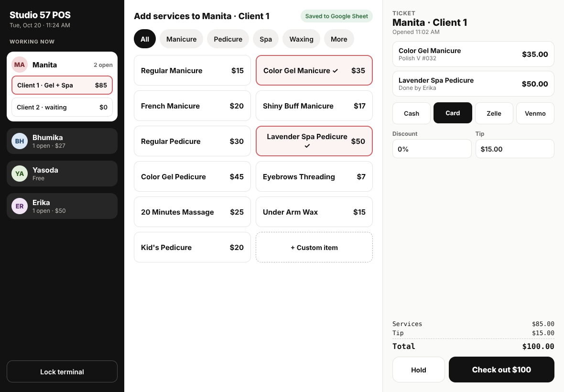This screenshot has height=392, width=564.
Task: Filter services by Pedicure
Action: 228,39
